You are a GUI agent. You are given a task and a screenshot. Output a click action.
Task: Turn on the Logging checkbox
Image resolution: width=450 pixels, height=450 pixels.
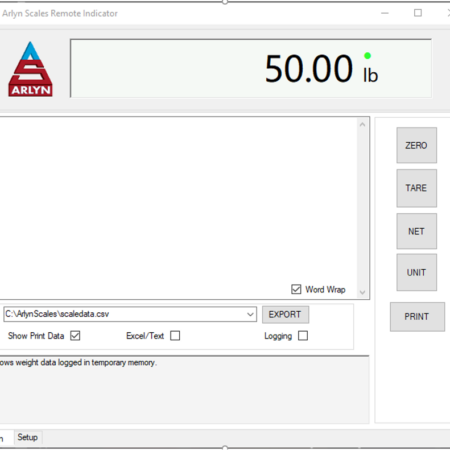coord(303,336)
